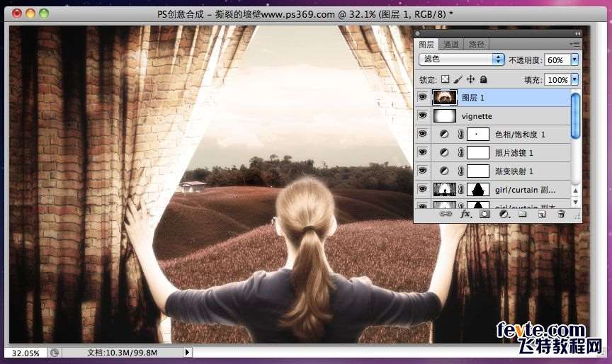Click mask link icon on girl/curtain 副... layer
The image size is (612, 364).
point(460,190)
